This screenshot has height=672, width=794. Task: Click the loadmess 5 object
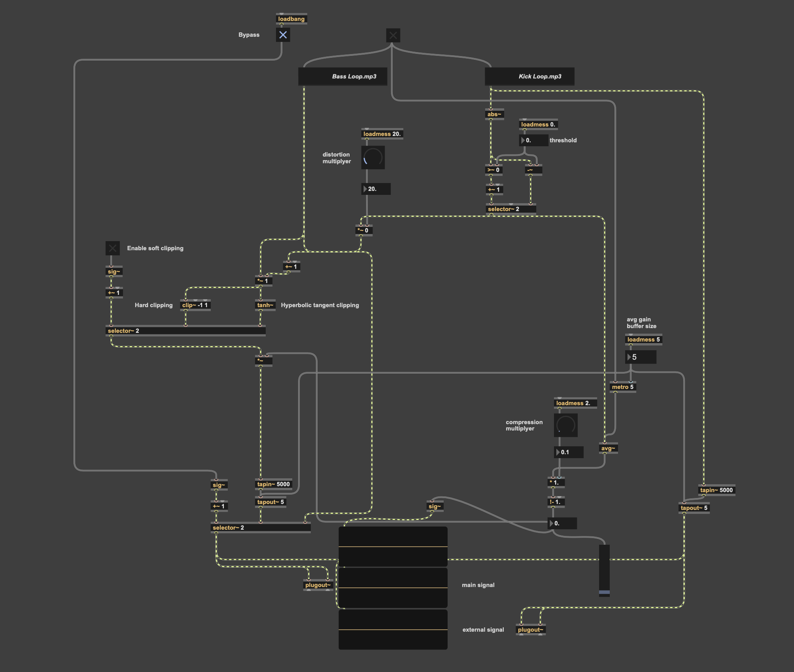point(643,340)
